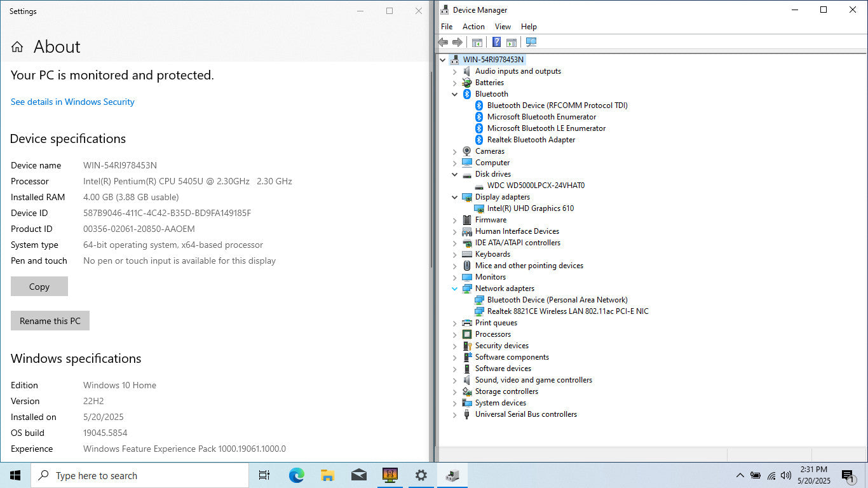Click the OS build value 19045.5854

click(105, 433)
